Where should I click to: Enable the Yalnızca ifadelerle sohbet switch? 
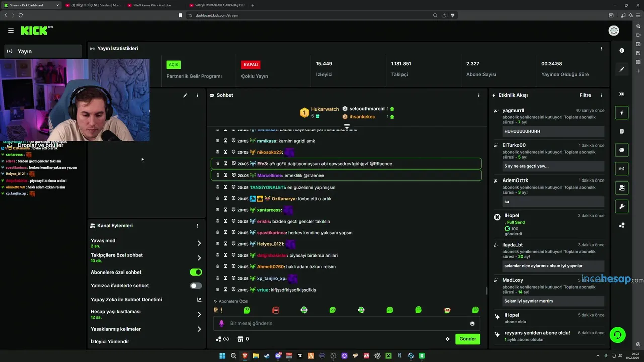[x=196, y=286]
